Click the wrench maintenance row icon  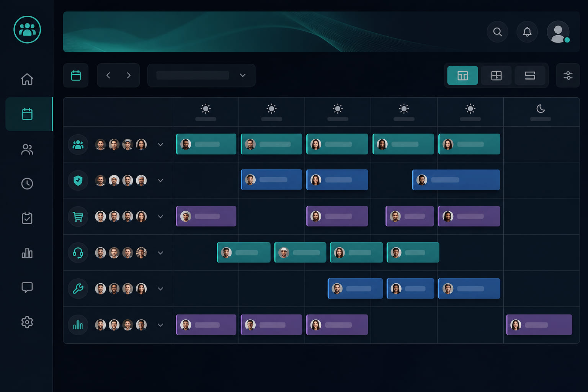point(78,289)
